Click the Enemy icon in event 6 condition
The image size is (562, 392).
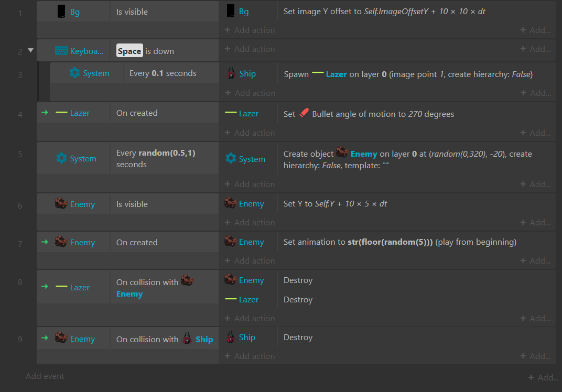pyautogui.click(x=61, y=203)
